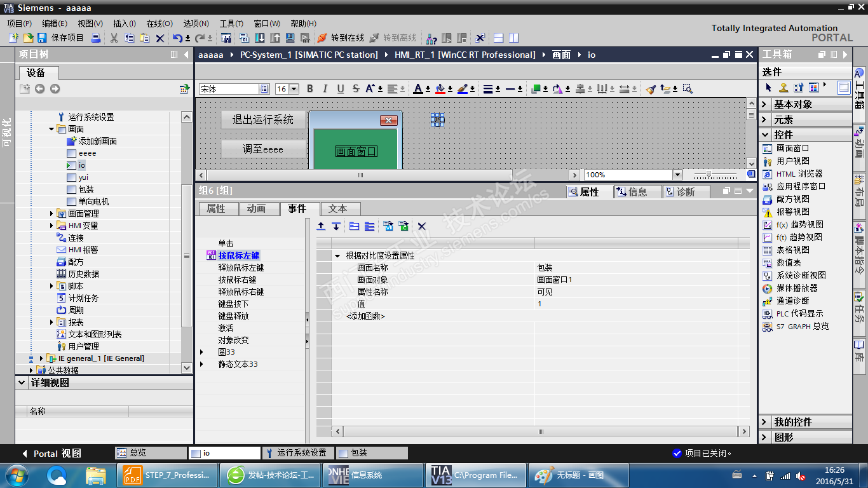Click the C script conversion icon
This screenshot has width=868, height=488.
tap(403, 226)
